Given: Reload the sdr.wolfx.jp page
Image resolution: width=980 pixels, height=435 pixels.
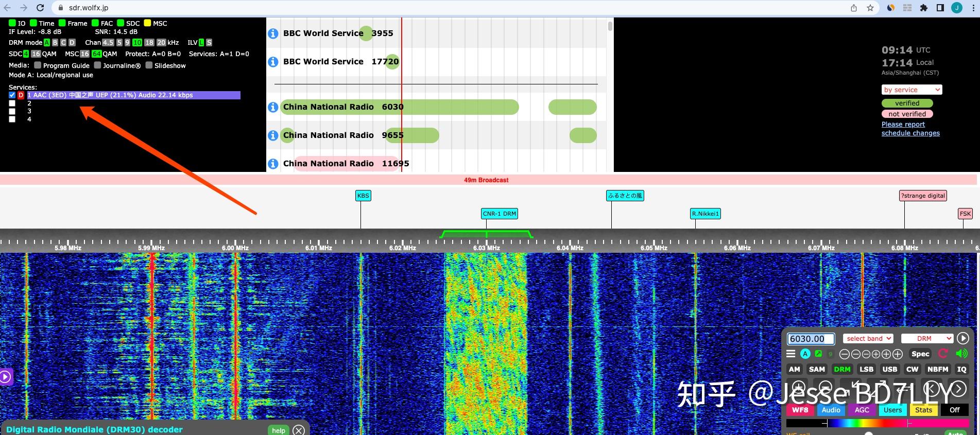Looking at the screenshot, I should 40,8.
